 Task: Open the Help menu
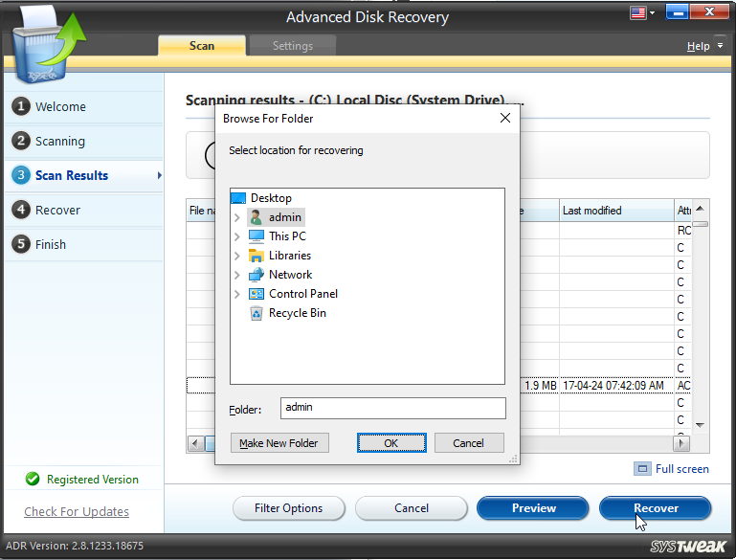click(698, 46)
